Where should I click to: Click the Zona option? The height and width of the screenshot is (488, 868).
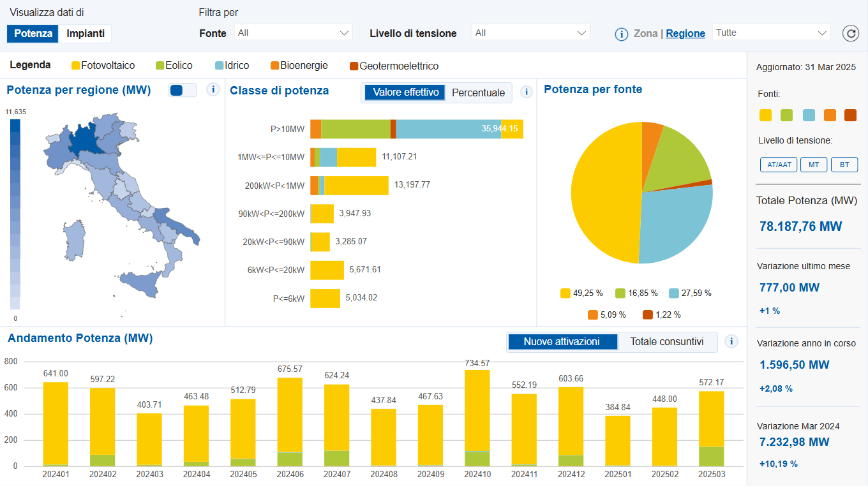pyautogui.click(x=646, y=34)
